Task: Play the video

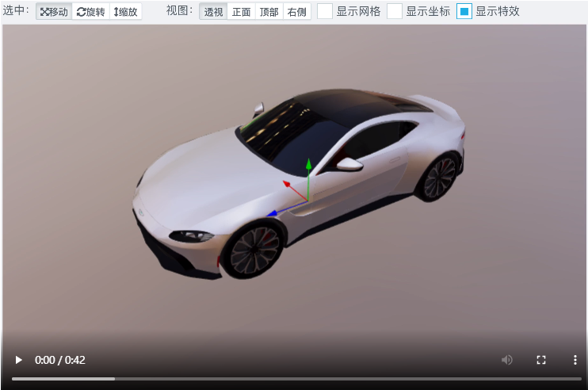Action: [18, 360]
